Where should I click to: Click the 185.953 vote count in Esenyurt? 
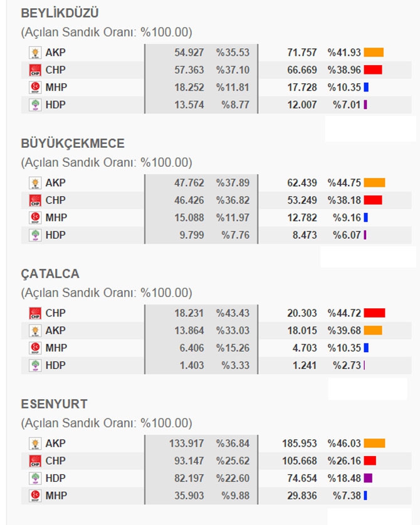(x=300, y=444)
